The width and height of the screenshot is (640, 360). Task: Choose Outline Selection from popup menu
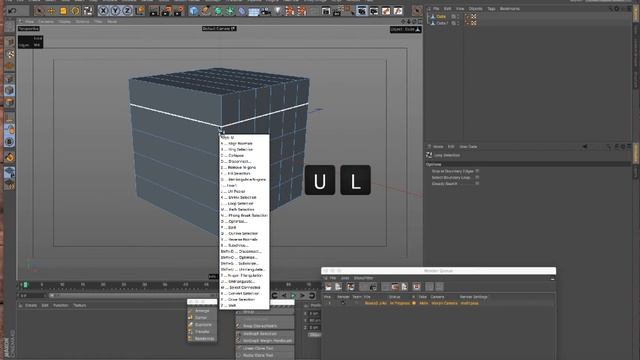point(244,233)
